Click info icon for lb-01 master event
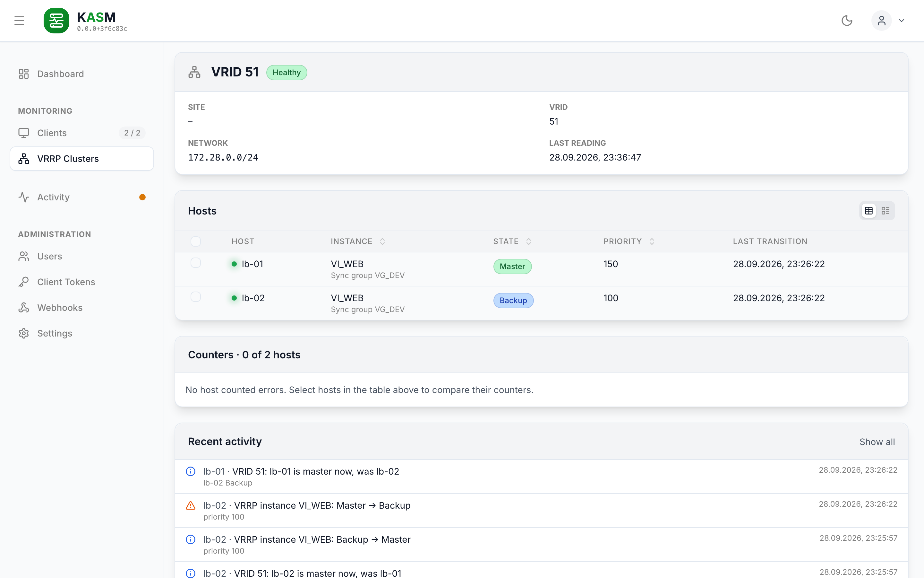924x578 pixels. pos(191,471)
